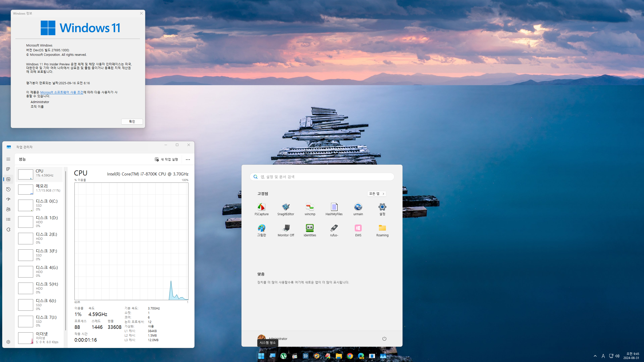644x362 pixels.
Task: Select Disk 0 (C:) in performance list
Action: 39,205
